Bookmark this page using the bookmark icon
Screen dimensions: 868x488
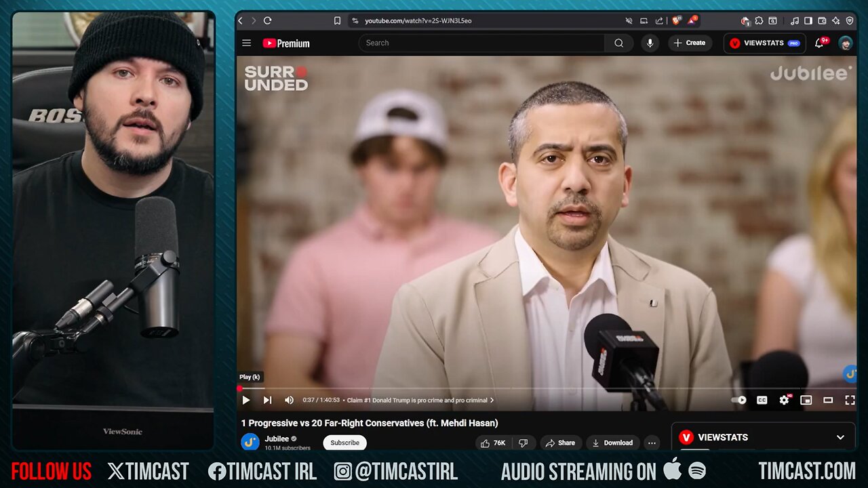pos(337,21)
